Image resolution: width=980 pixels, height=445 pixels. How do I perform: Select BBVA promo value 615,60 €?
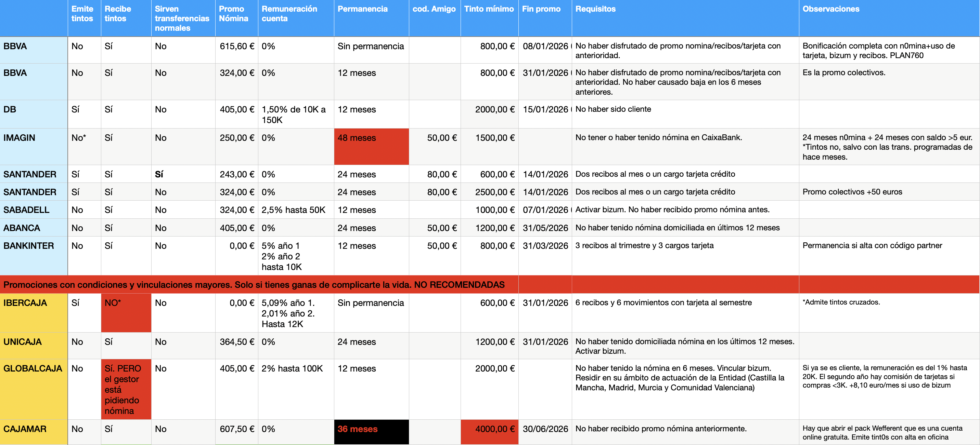click(237, 46)
